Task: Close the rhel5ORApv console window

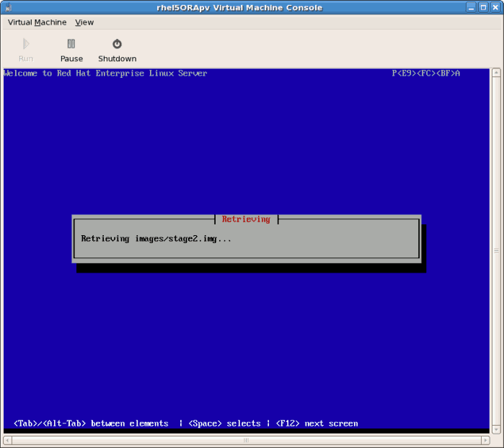Action: tap(495, 8)
